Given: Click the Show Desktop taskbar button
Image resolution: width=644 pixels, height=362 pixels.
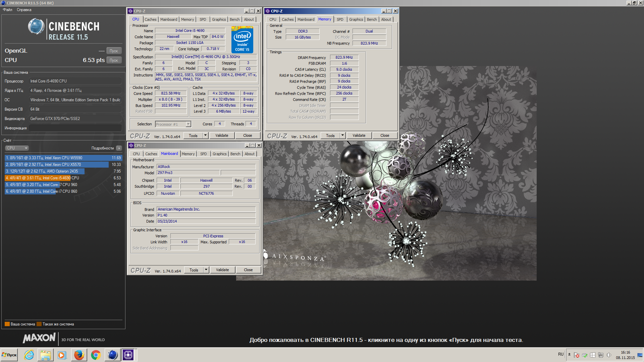Looking at the screenshot, I should (x=640, y=355).
